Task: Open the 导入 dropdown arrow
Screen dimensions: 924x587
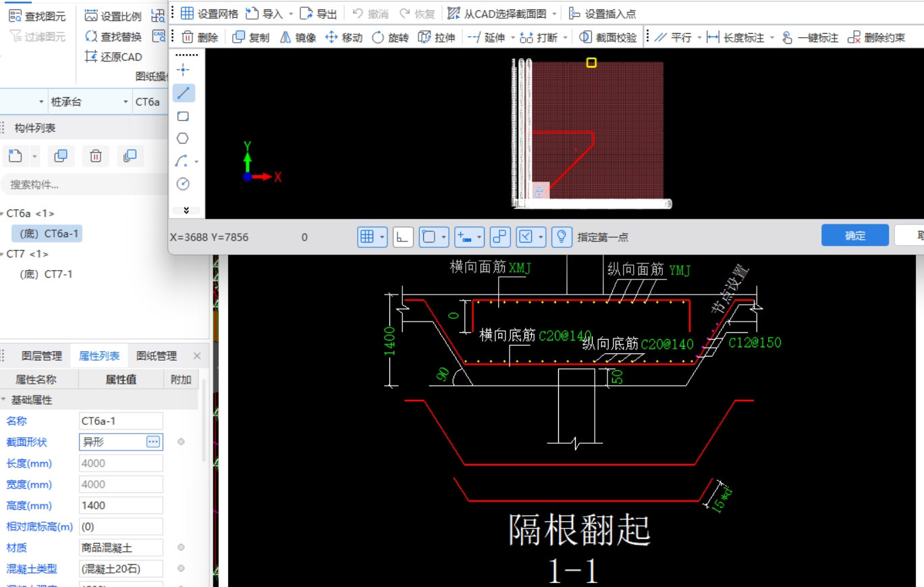Action: (291, 14)
